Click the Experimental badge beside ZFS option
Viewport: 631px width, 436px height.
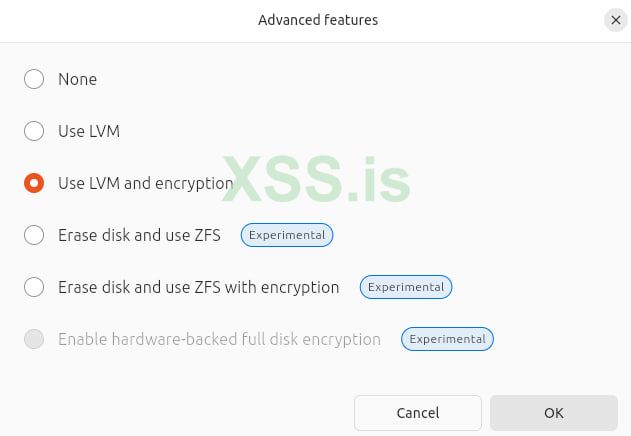(287, 235)
